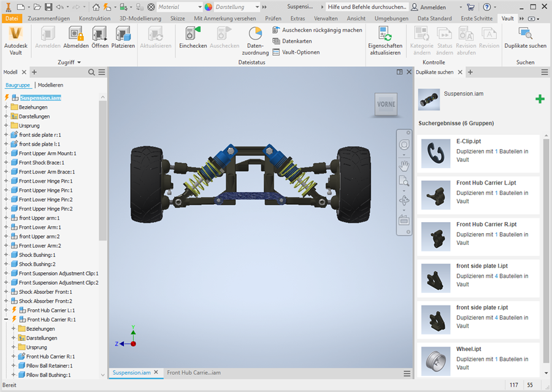Open Datenkarten
The height and width of the screenshot is (392, 552).
[x=292, y=41]
